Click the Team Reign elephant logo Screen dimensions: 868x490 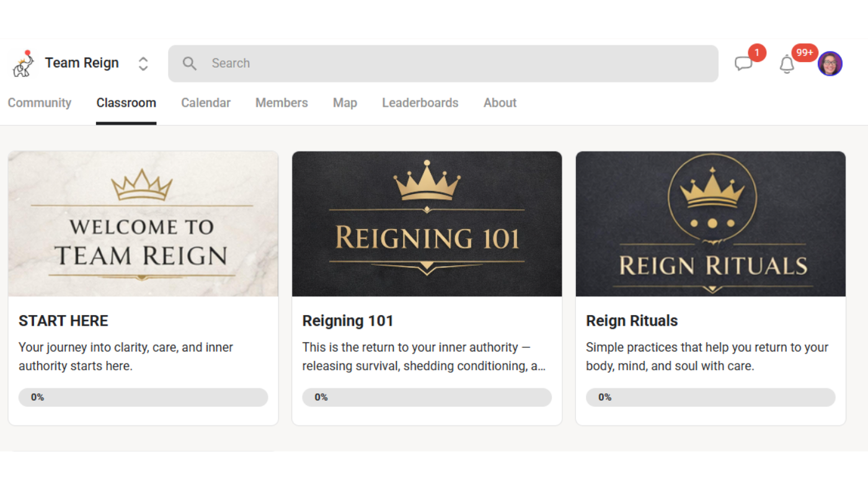23,63
